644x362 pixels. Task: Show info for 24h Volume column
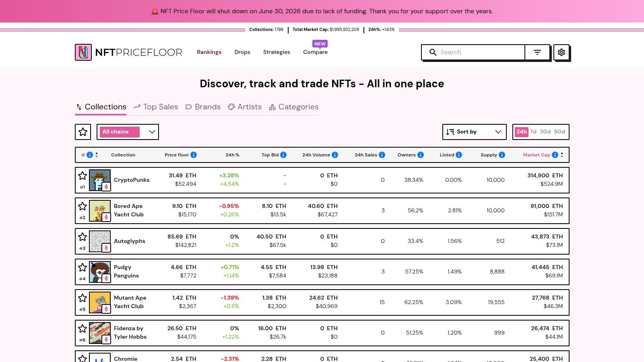click(335, 155)
